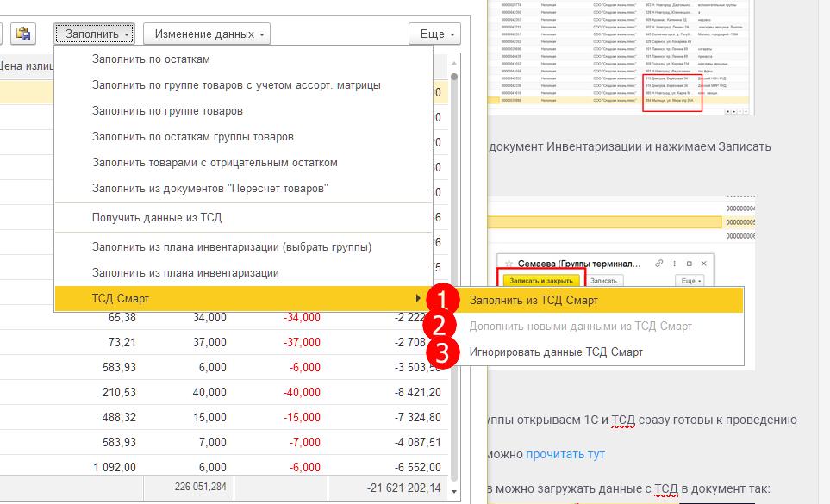
Task: Choose Игнорировать данные ТСД Смарт
Action: click(x=556, y=352)
